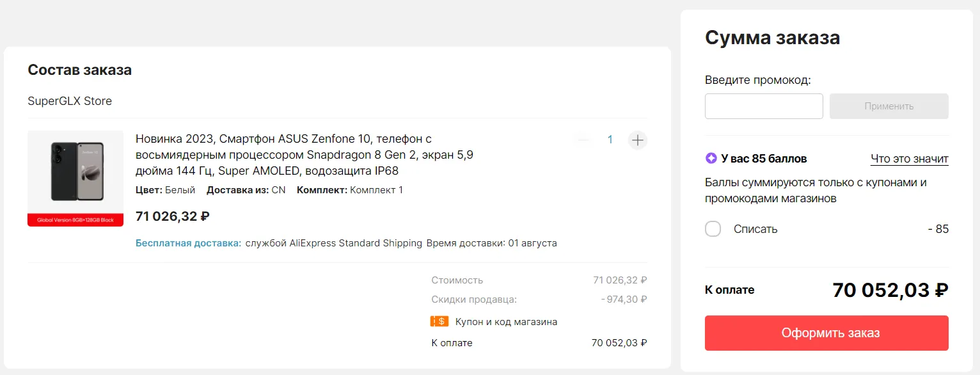The width and height of the screenshot is (980, 375).
Task: Click the purple bonus points icon
Action: [711, 159]
